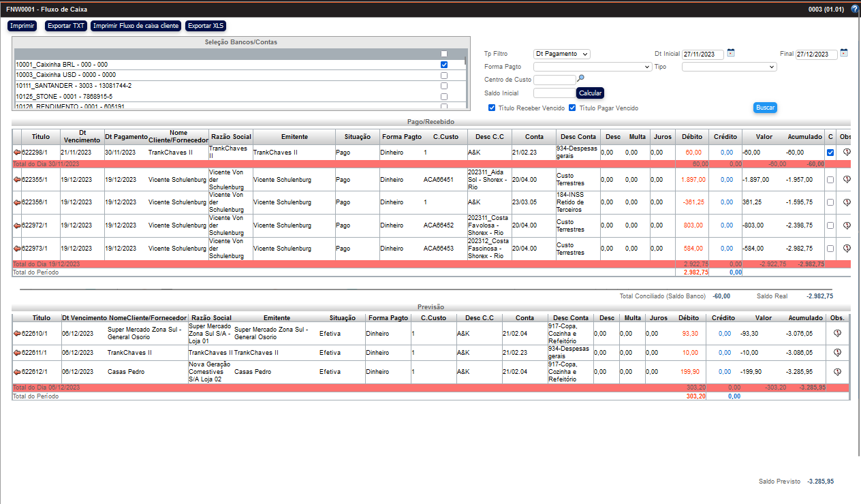
Task: Open the Dt Inicial calendar picker
Action: [731, 53]
